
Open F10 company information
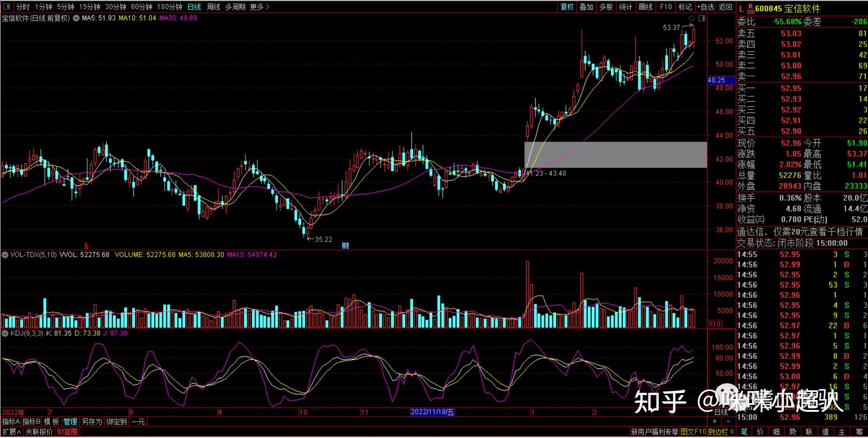665,7
